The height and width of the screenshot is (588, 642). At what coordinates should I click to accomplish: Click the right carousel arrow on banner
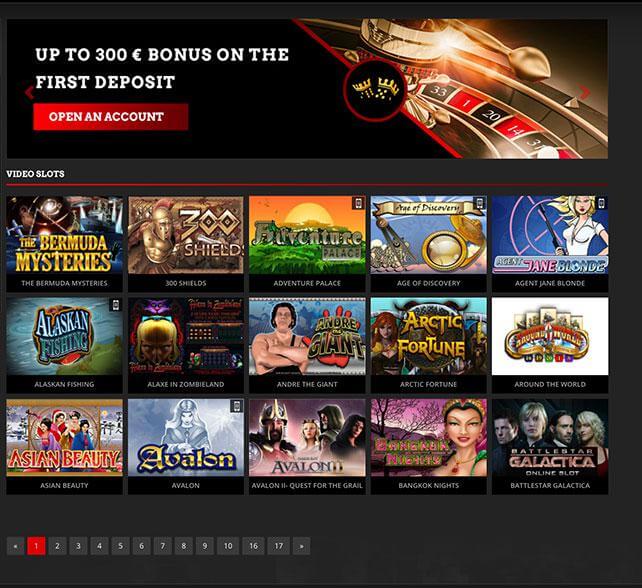pyautogui.click(x=586, y=92)
